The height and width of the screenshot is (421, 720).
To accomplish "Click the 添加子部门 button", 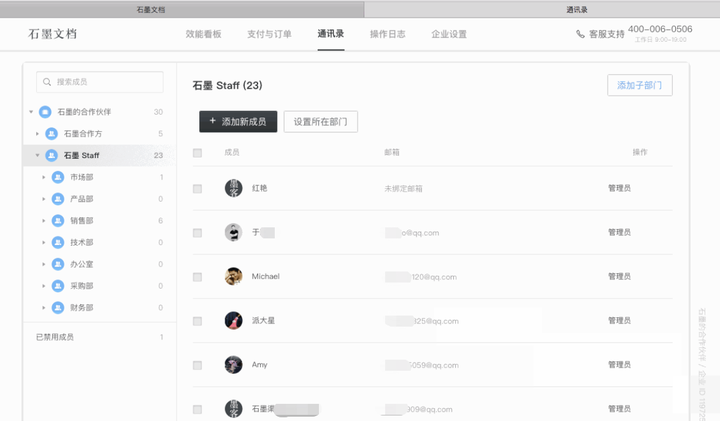I will 640,85.
